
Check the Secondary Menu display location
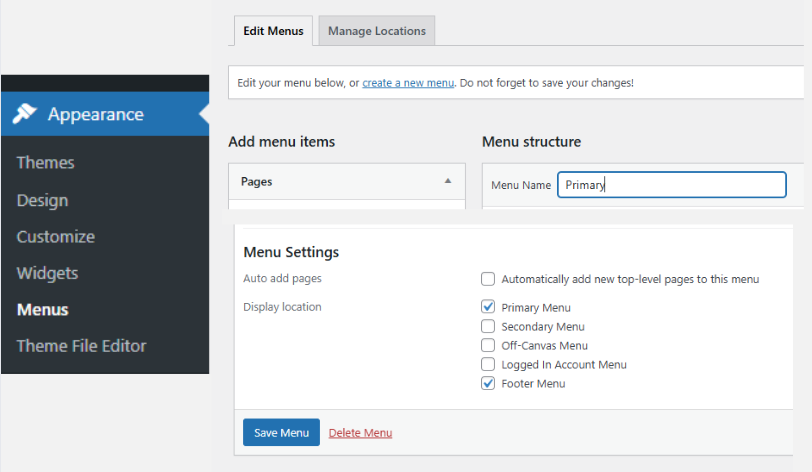point(488,326)
